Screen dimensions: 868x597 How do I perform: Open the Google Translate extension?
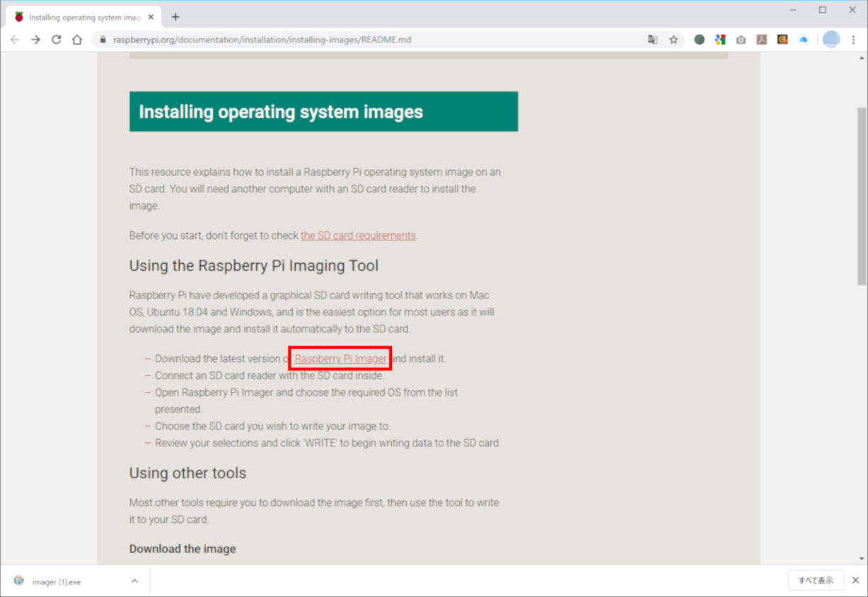point(652,40)
